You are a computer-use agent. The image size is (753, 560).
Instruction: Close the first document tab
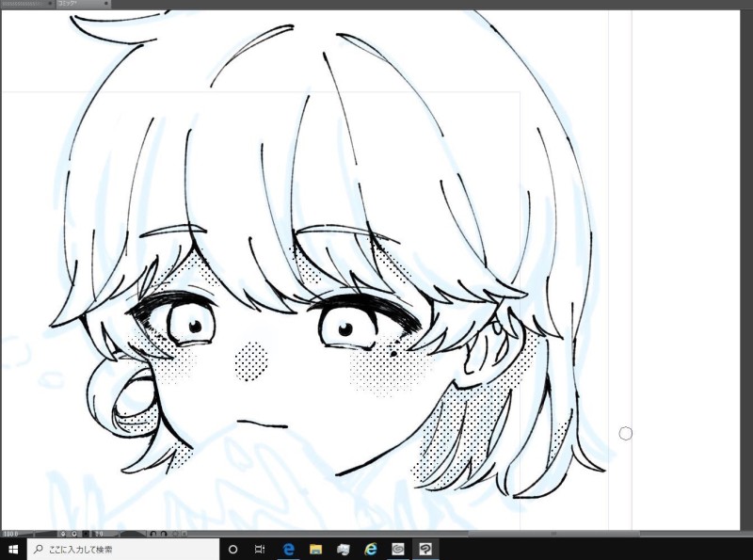(50, 4)
